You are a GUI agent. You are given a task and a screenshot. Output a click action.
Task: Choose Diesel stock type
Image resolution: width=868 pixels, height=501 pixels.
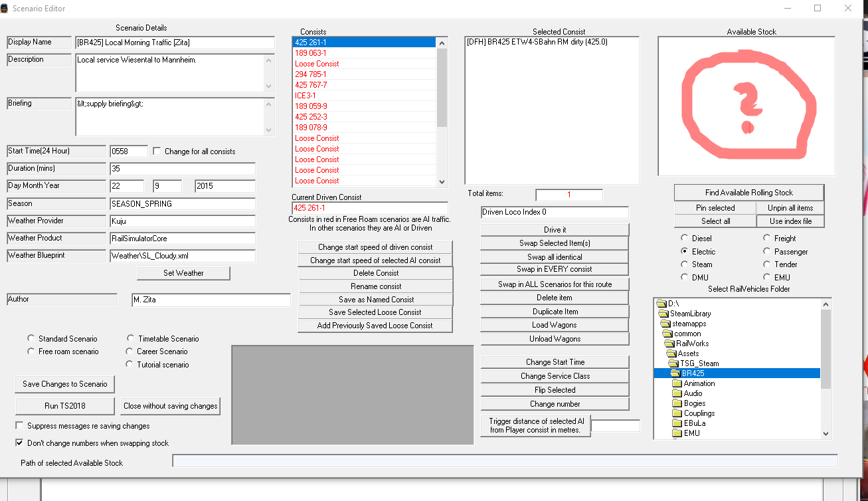click(x=684, y=238)
